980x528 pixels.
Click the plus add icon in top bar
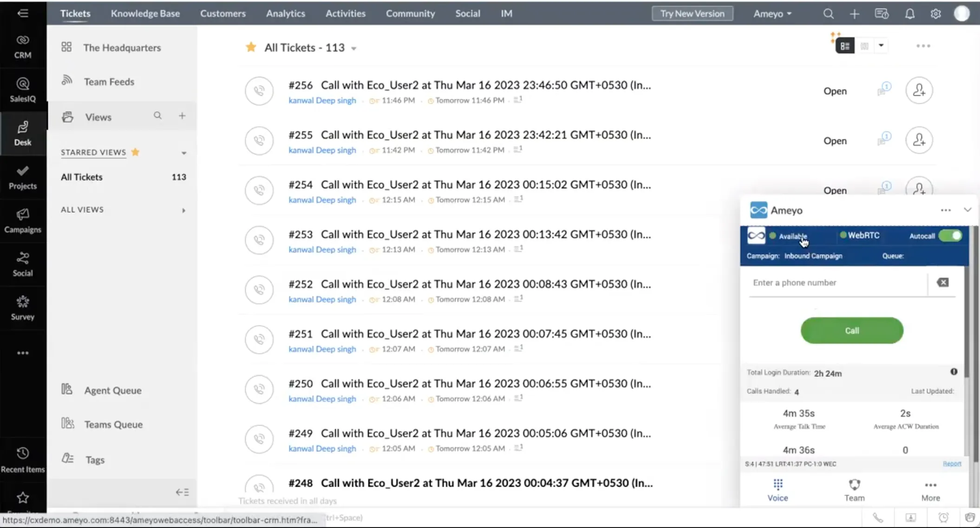[x=855, y=13]
